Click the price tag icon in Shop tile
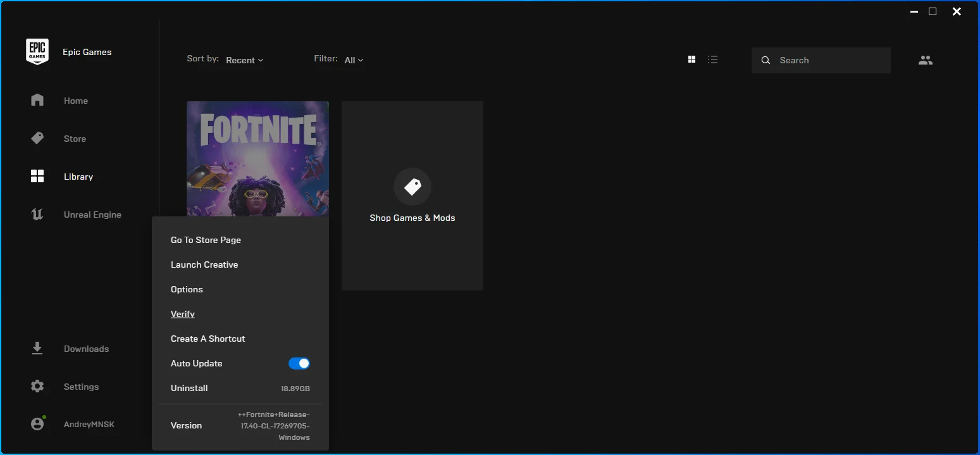The image size is (980, 455). click(412, 187)
